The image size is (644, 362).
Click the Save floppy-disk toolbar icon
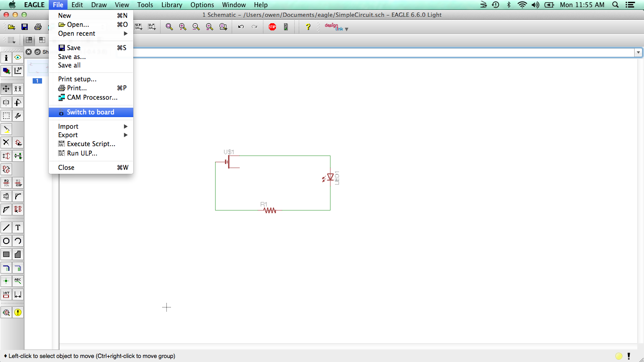click(x=25, y=27)
